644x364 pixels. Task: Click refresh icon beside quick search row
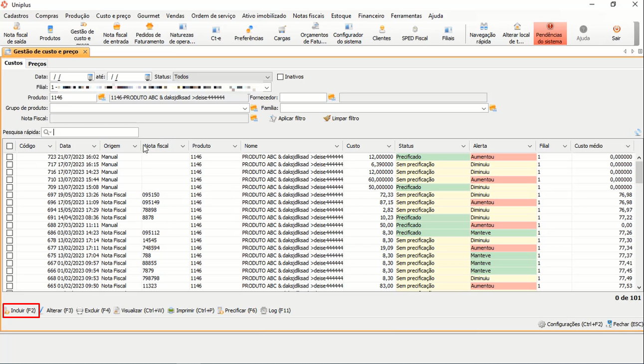(x=638, y=132)
